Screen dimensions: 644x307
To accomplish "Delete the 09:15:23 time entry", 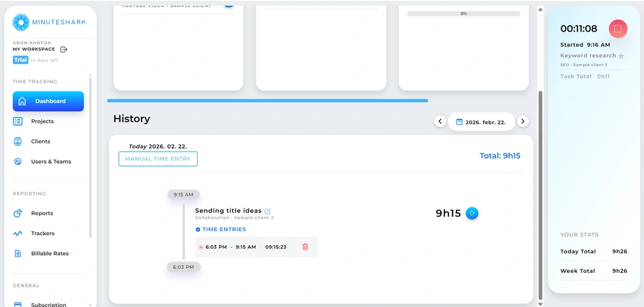I will 305,247.
